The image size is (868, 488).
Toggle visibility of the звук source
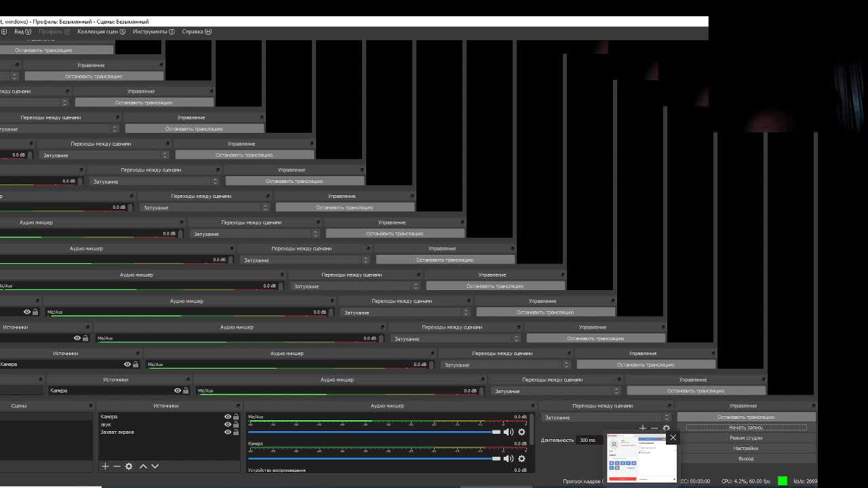coord(228,424)
